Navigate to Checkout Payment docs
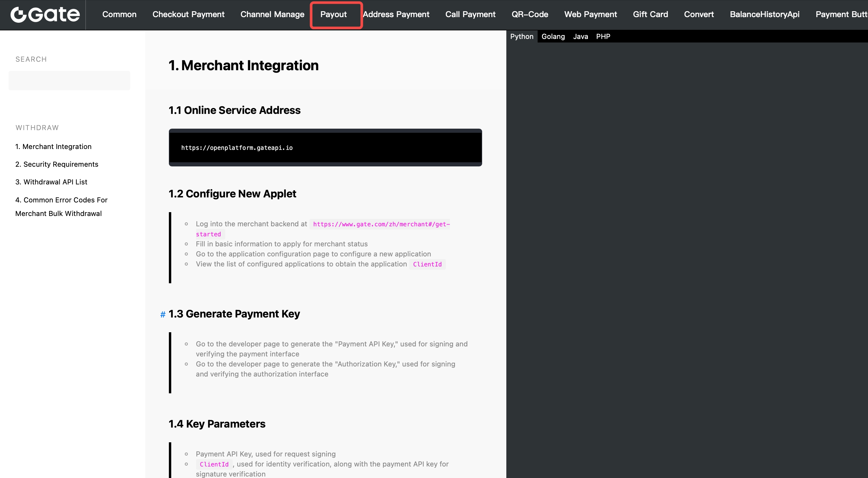This screenshot has width=868, height=478. click(188, 14)
